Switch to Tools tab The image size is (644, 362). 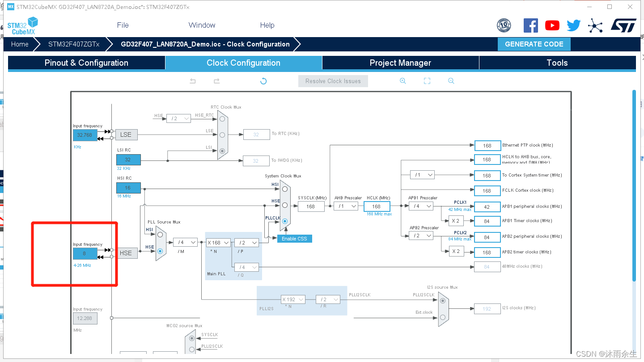pyautogui.click(x=557, y=63)
